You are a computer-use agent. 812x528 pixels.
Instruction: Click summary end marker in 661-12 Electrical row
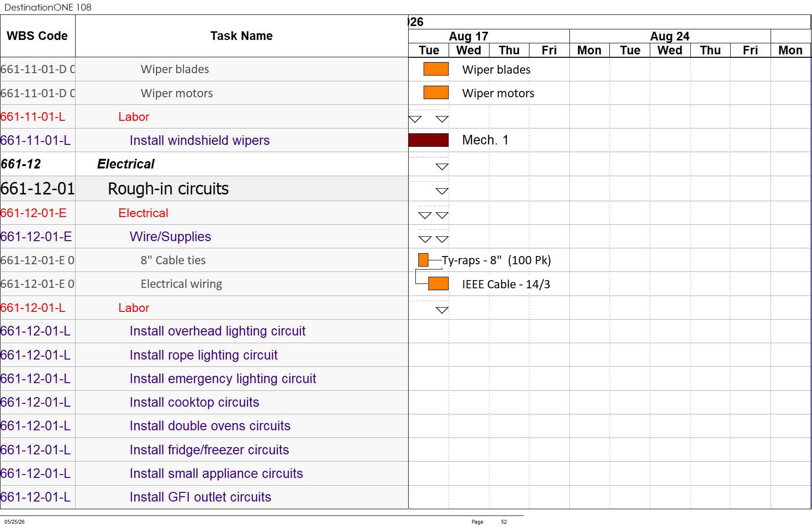[442, 167]
